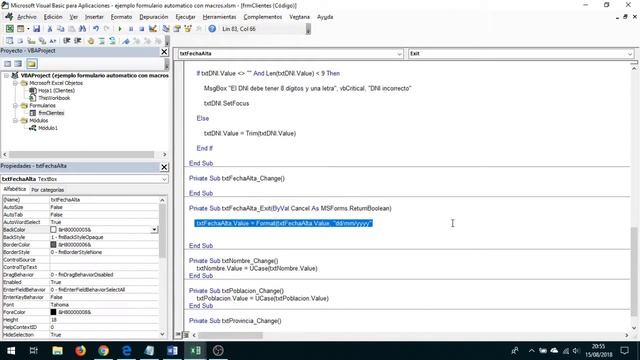Click the List Properties/Methods icon
Image resolution: width=640 pixels, height=360 pixels.
coord(9,41)
